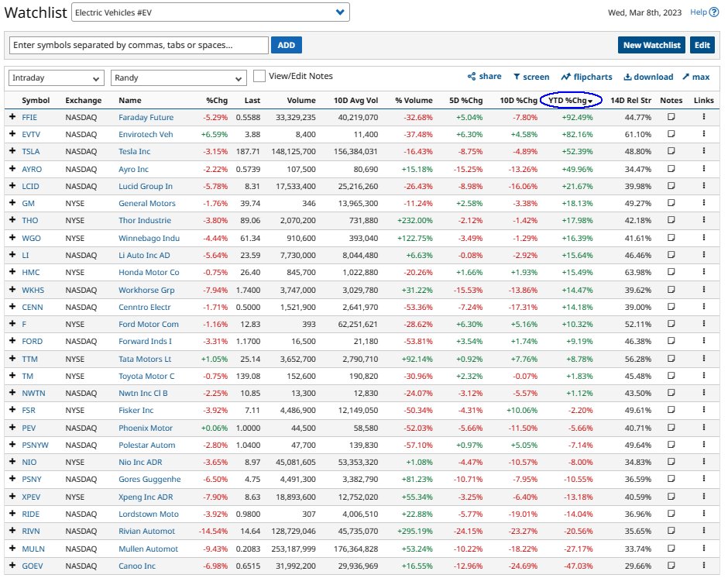Image resolution: width=728 pixels, height=585 pixels.
Task: Open Faraday Future name link
Action: [146, 117]
